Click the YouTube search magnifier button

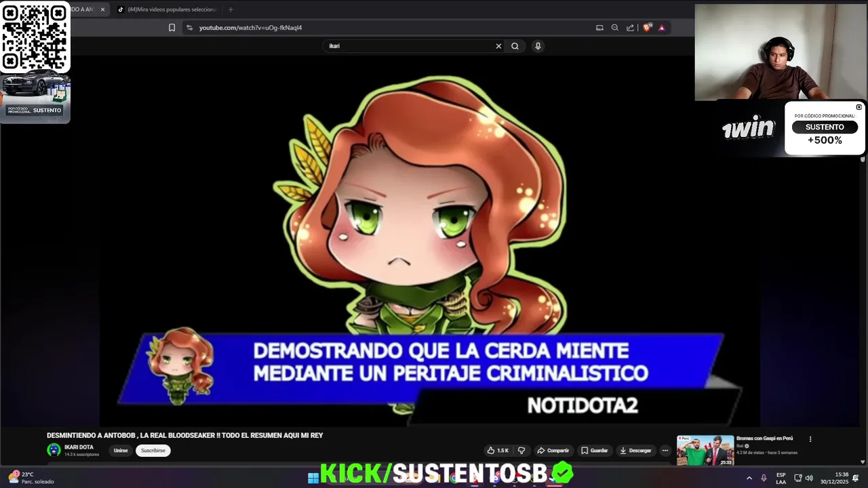point(515,46)
